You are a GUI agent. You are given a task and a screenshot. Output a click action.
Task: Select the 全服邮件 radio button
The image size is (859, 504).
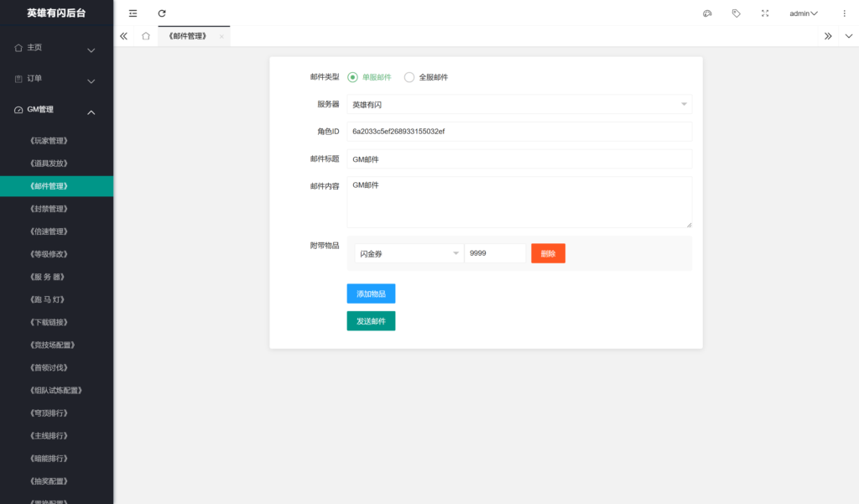pyautogui.click(x=409, y=77)
